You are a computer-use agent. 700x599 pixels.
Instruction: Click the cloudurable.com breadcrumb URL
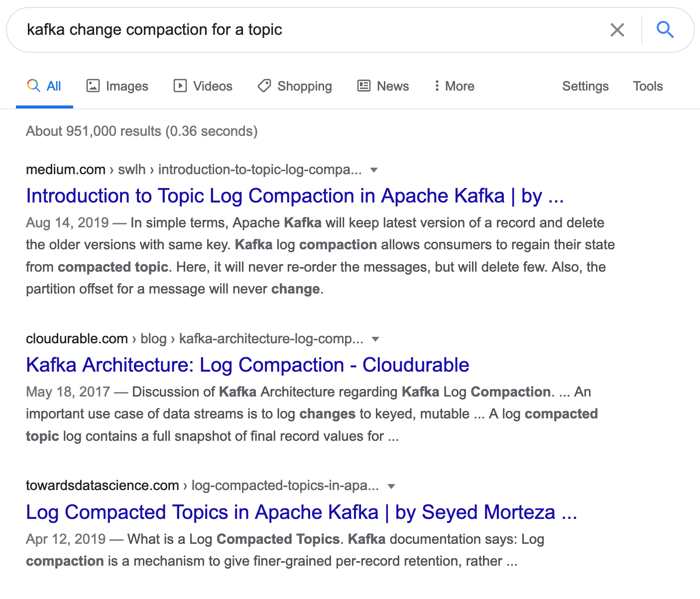tap(195, 339)
